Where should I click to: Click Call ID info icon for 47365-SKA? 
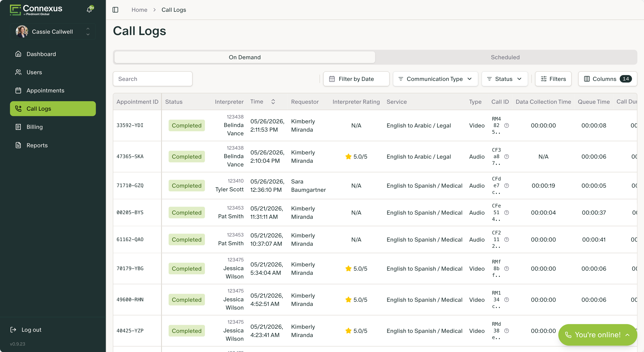point(507,157)
